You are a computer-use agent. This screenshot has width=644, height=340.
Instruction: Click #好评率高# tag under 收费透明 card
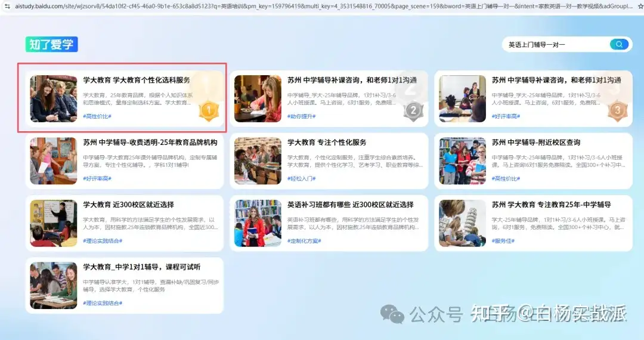pos(97,178)
